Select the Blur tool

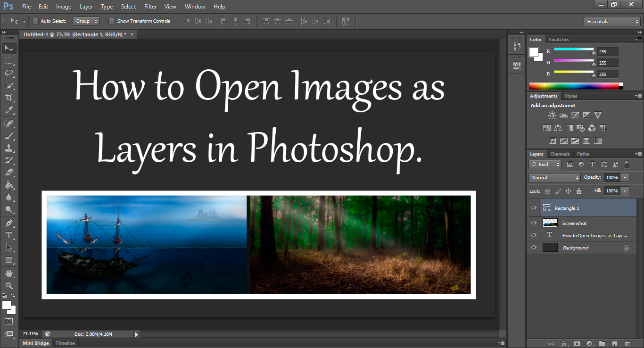pos(9,197)
